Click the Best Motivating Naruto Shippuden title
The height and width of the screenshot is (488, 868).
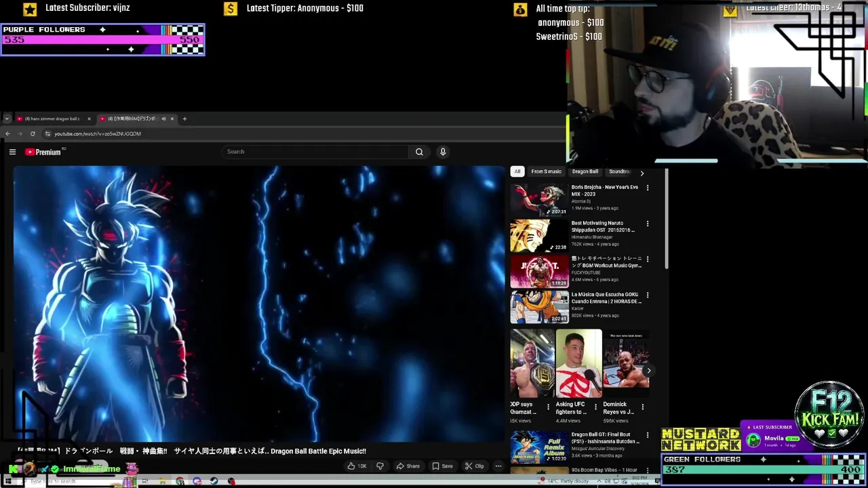coord(604,226)
